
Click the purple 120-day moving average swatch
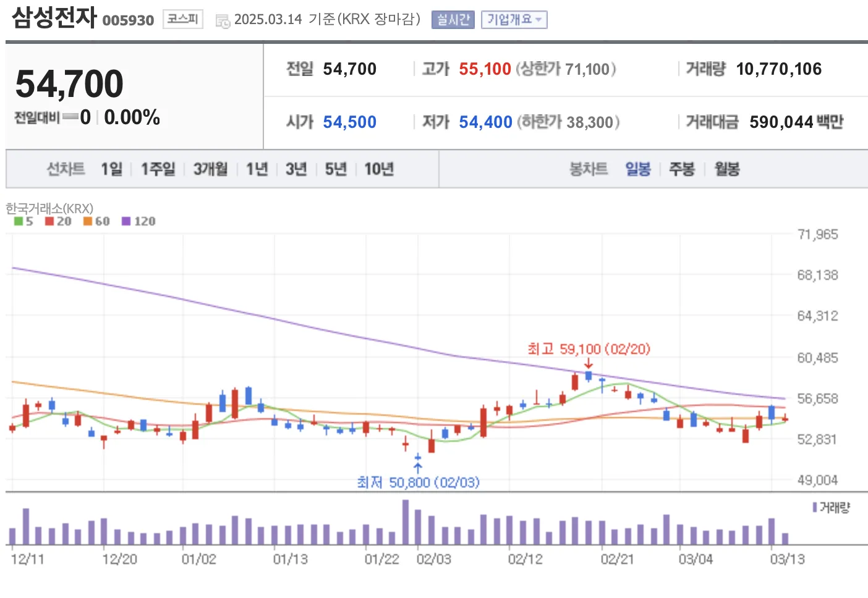click(x=126, y=221)
